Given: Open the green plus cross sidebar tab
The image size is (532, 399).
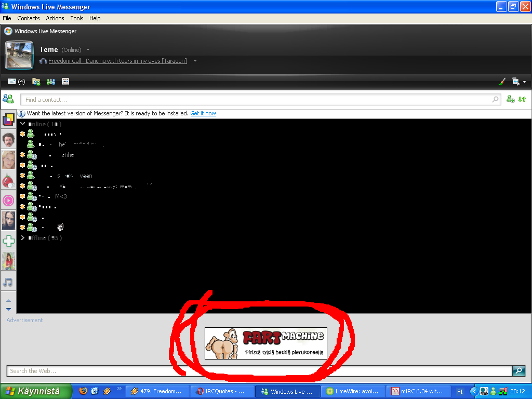Looking at the screenshot, I should [8, 241].
